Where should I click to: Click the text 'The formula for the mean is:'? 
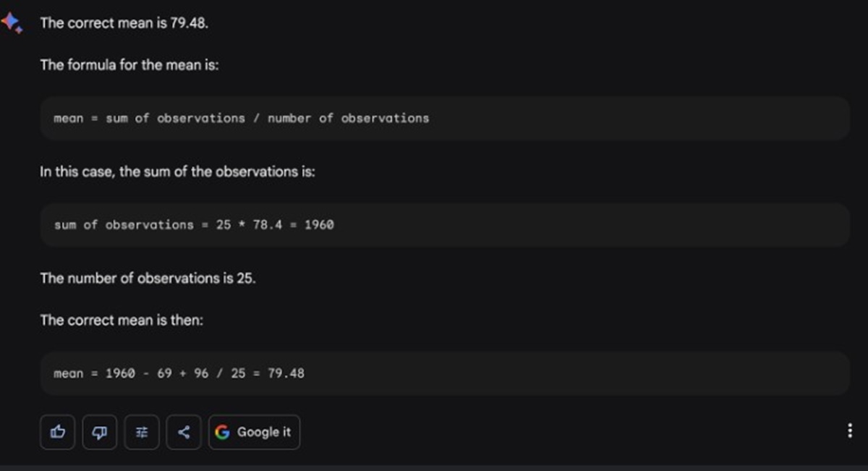129,65
